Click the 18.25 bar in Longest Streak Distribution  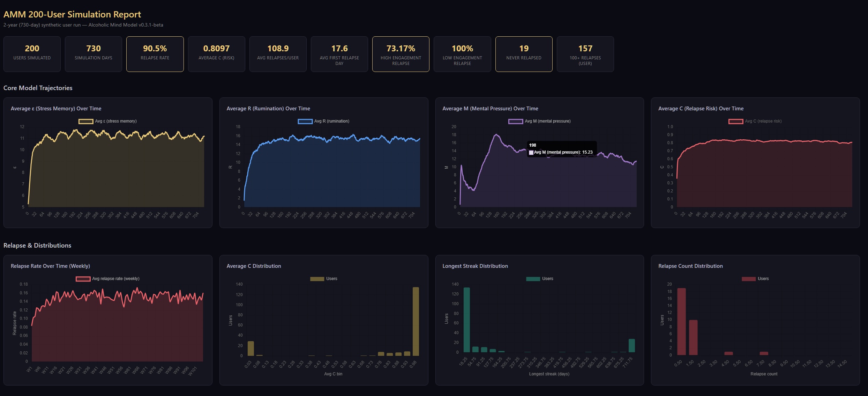[467, 320]
